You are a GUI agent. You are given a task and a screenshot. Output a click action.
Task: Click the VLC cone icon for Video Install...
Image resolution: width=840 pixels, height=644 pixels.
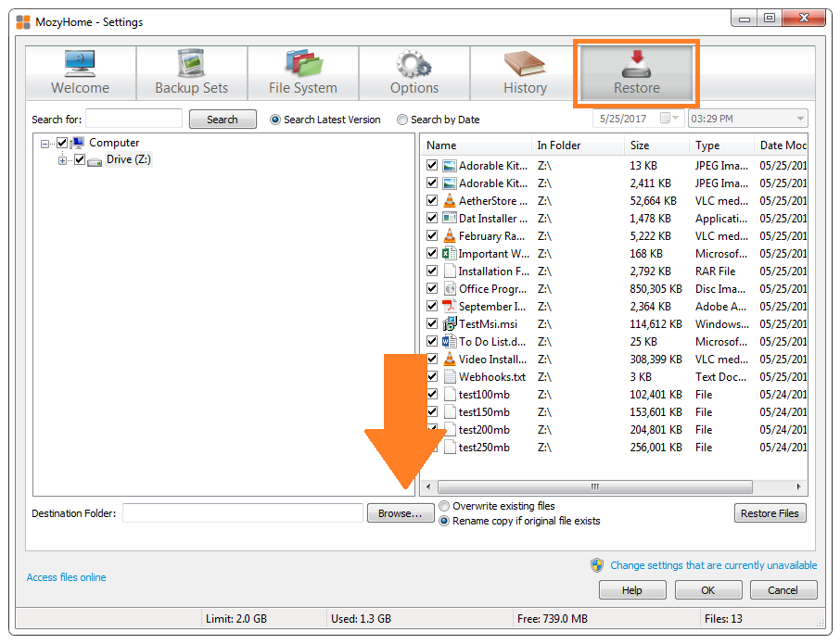450,359
